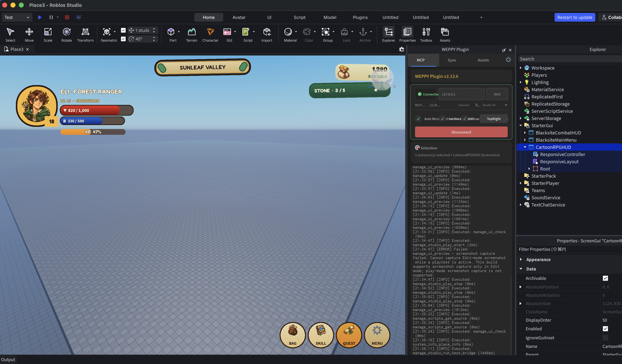Open the Sync tab in WEPPY Plugin
This screenshot has height=364, width=622.
[x=452, y=60]
